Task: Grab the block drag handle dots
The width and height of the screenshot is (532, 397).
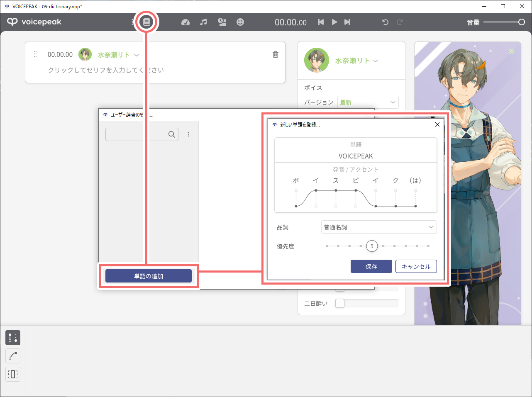Action: click(x=35, y=54)
